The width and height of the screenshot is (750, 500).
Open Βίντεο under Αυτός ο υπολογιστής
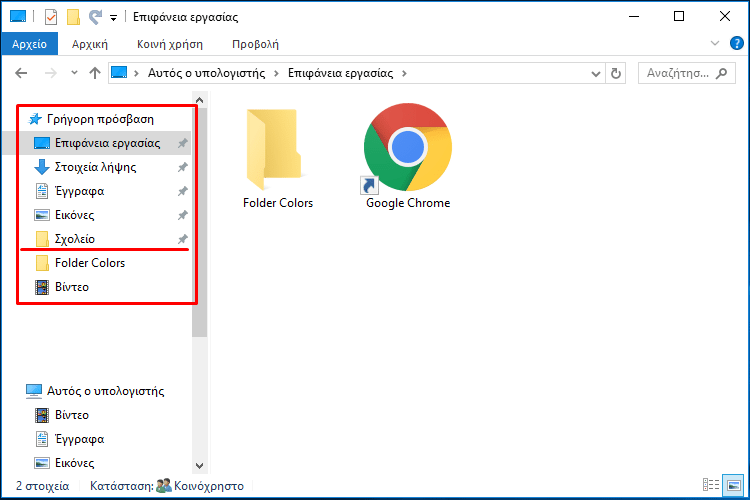(x=72, y=415)
